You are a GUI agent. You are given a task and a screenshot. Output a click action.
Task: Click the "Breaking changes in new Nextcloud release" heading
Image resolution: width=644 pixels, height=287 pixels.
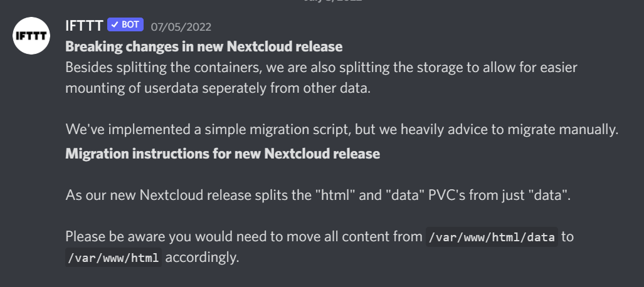tap(204, 46)
